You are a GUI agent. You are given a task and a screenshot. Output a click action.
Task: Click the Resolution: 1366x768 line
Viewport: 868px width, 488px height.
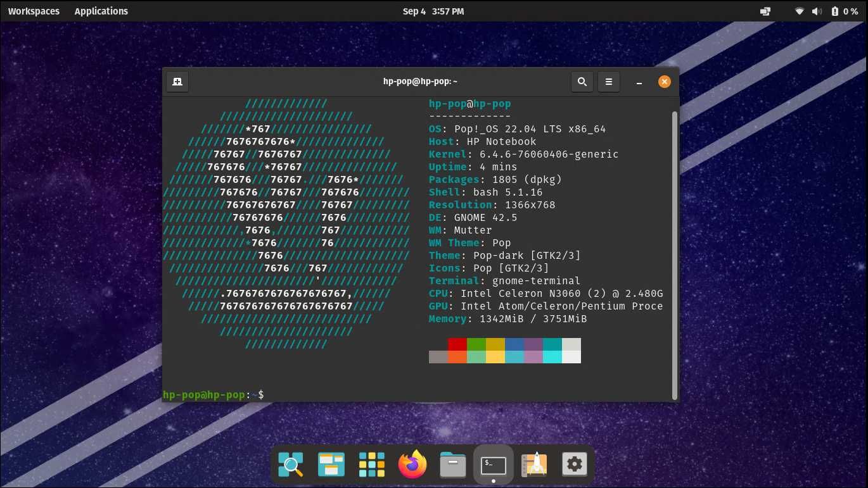click(492, 205)
